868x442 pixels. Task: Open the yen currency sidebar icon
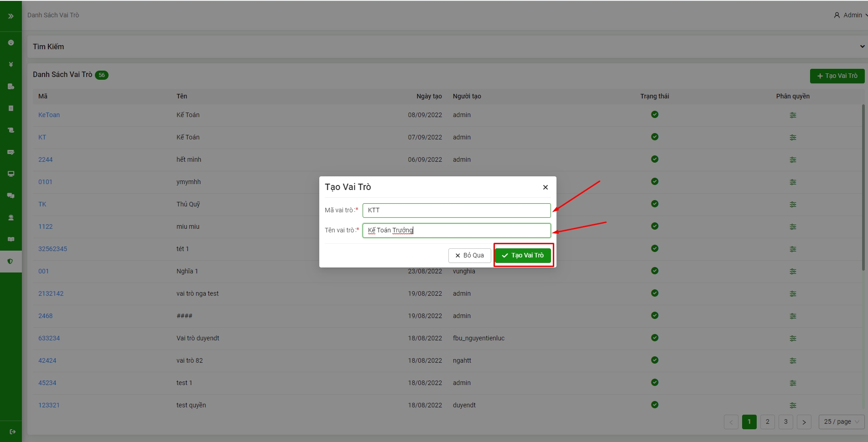tap(11, 65)
